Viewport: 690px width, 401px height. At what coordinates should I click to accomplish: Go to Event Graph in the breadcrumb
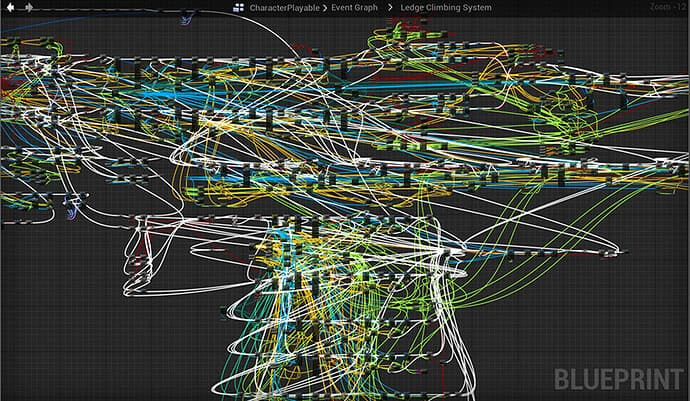click(x=354, y=7)
